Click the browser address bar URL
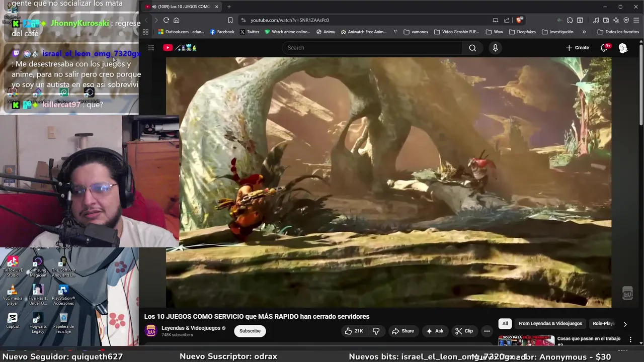The width and height of the screenshot is (644, 362). click(290, 20)
